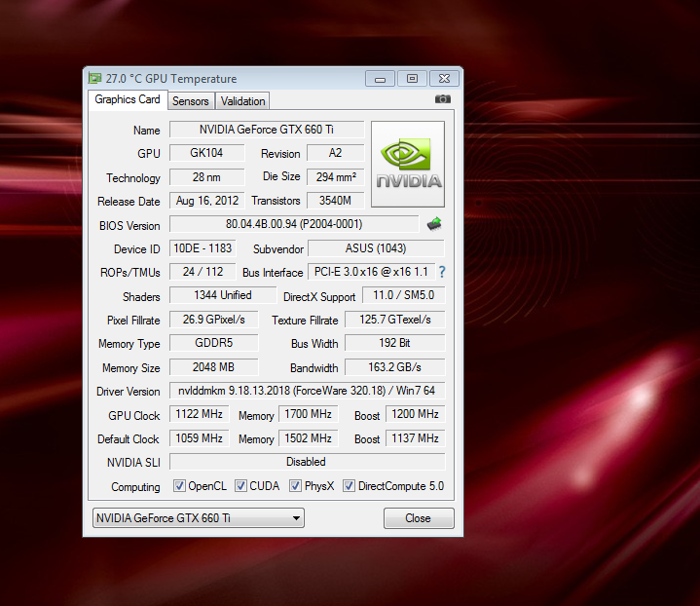Click the Close button
The width and height of the screenshot is (700, 606).
click(419, 518)
